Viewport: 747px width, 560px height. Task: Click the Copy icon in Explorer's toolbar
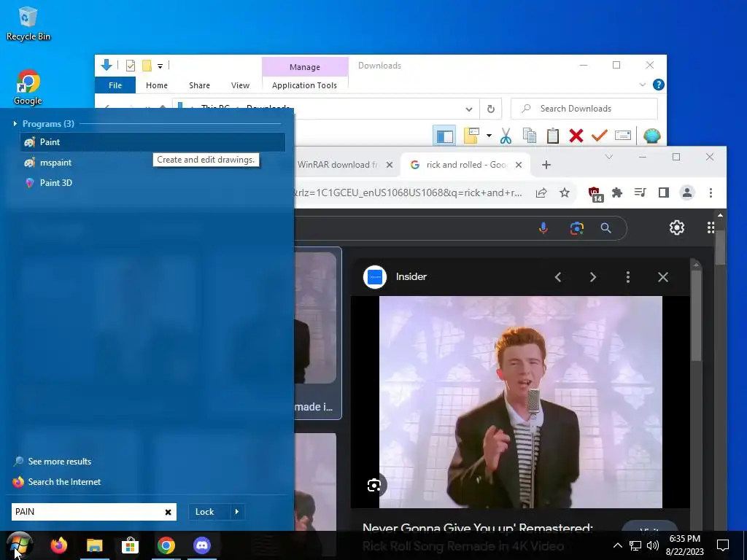530,136
